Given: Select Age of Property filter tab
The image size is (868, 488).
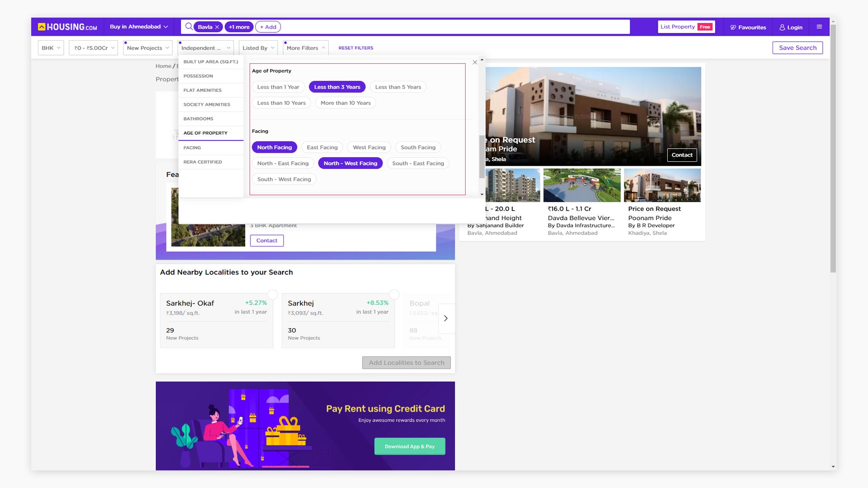Looking at the screenshot, I should tap(211, 133).
